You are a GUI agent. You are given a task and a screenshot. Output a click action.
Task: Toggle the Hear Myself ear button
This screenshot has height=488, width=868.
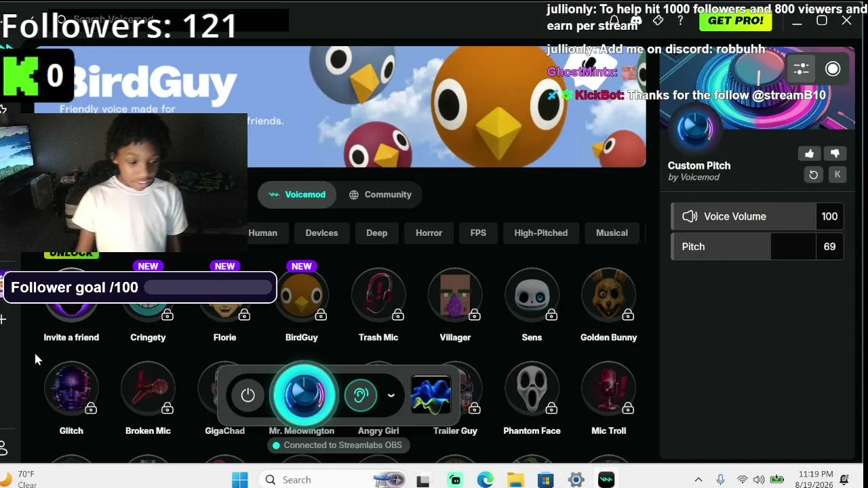tap(360, 395)
